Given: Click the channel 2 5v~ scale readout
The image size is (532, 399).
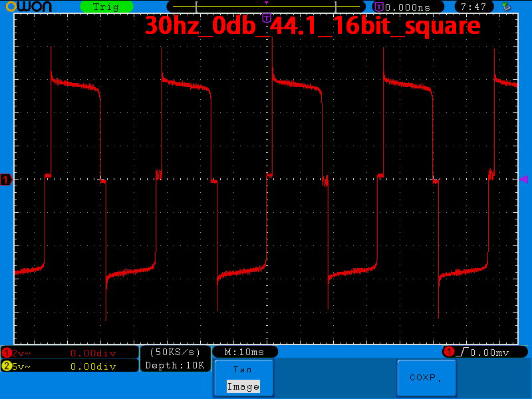Looking at the screenshot, I should coord(21,366).
